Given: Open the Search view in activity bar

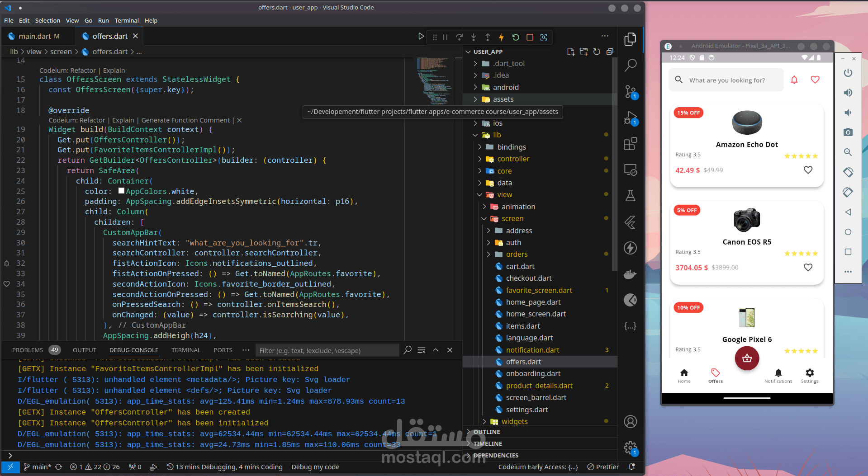Looking at the screenshot, I should (630, 66).
